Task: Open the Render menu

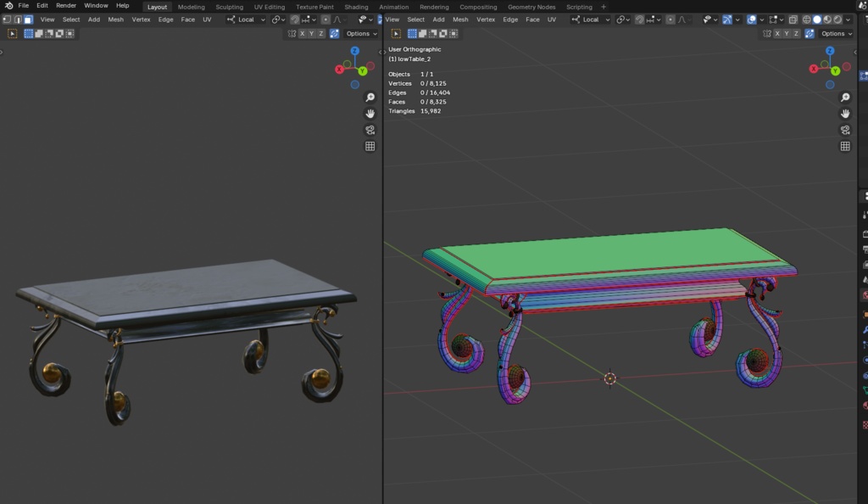Action: pyautogui.click(x=66, y=6)
